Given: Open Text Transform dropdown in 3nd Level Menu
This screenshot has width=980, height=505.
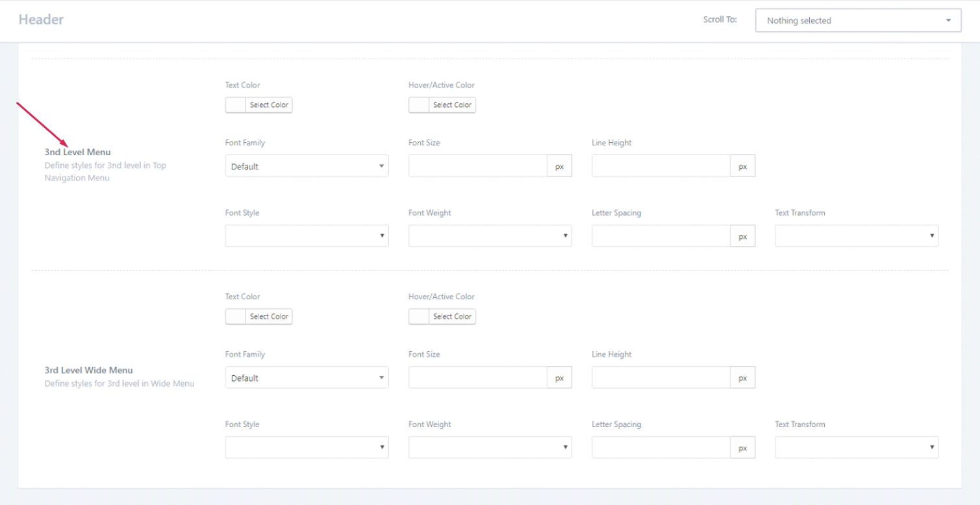Looking at the screenshot, I should coord(856,236).
